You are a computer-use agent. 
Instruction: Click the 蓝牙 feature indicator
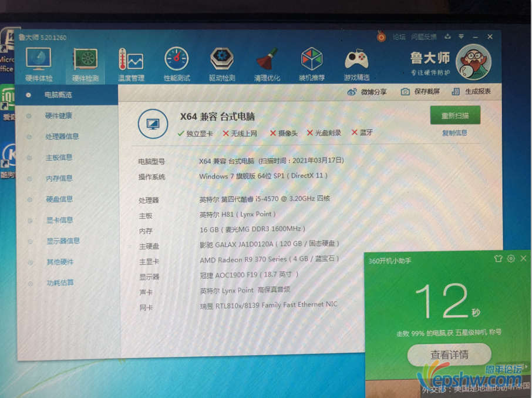[362, 132]
